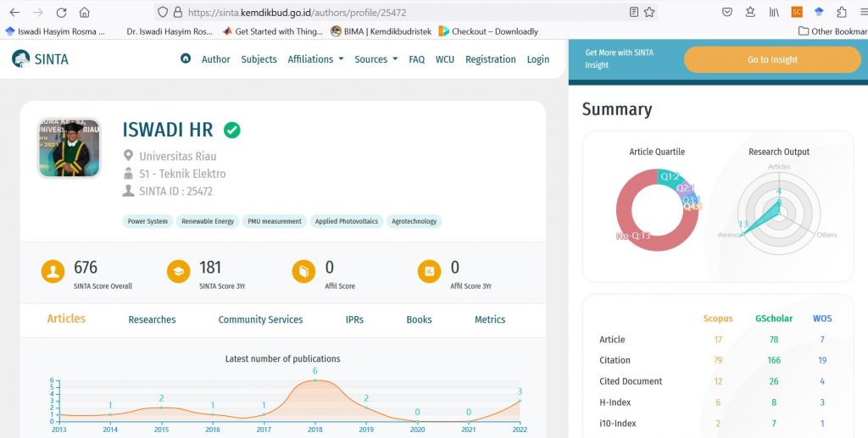
Task: Click the WOS column header
Action: point(822,319)
